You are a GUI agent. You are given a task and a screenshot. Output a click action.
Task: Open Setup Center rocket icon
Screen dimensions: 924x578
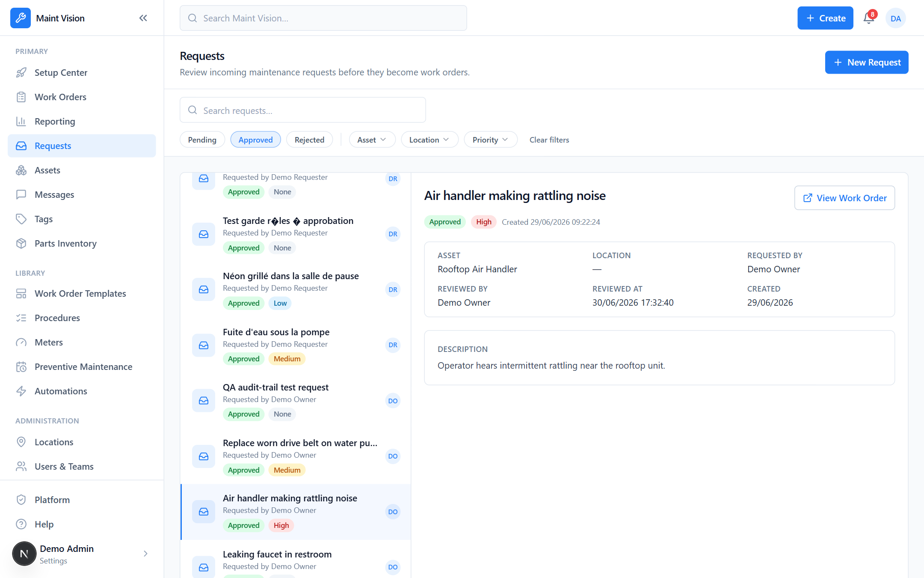tap(21, 73)
